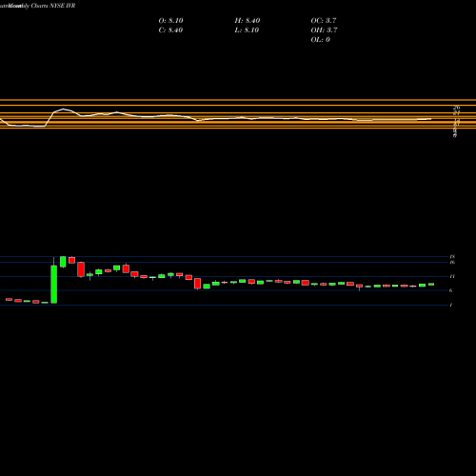Select the high price 'H: 8.40'
Image resolution: width=476 pixels, height=476 pixels.
tap(248, 21)
